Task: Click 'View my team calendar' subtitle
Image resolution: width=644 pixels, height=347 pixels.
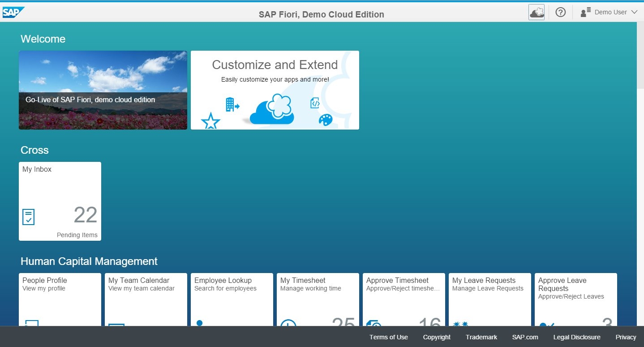Action: click(142, 288)
